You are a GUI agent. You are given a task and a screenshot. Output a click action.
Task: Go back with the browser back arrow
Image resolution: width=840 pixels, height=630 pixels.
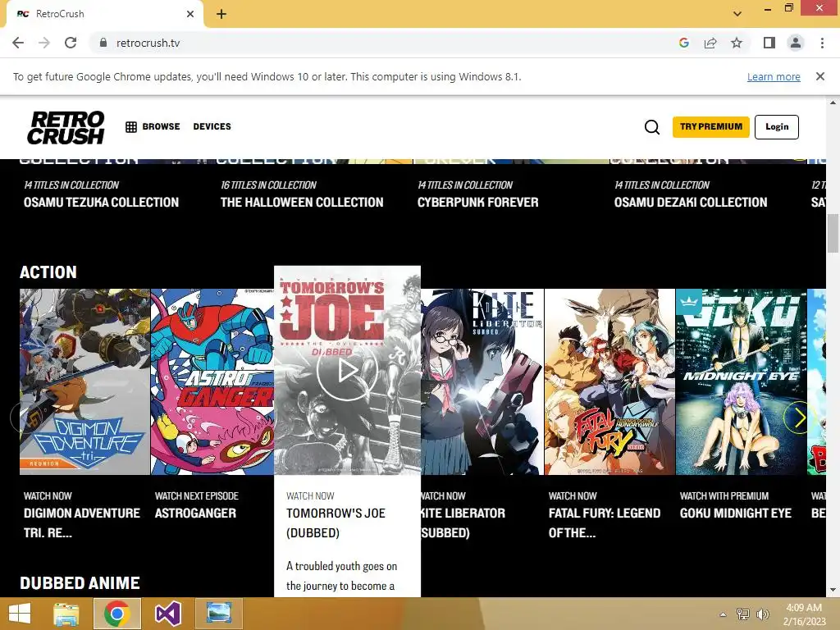tap(18, 43)
